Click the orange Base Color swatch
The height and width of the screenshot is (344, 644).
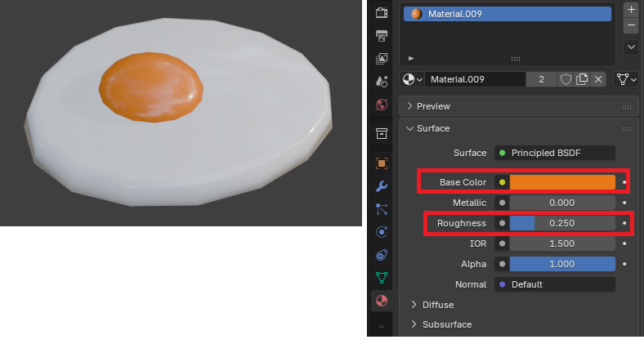point(562,182)
